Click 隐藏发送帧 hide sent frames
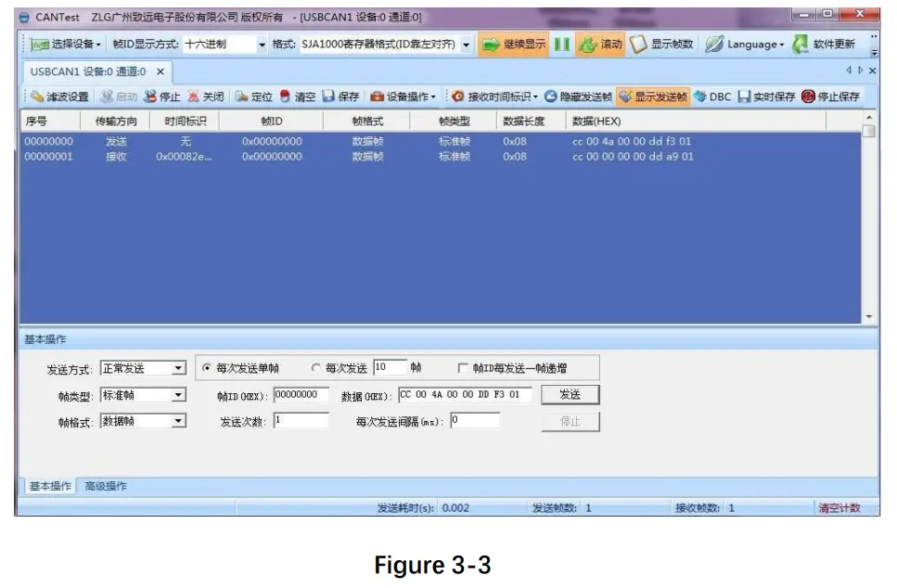The height and width of the screenshot is (588, 897). [578, 96]
